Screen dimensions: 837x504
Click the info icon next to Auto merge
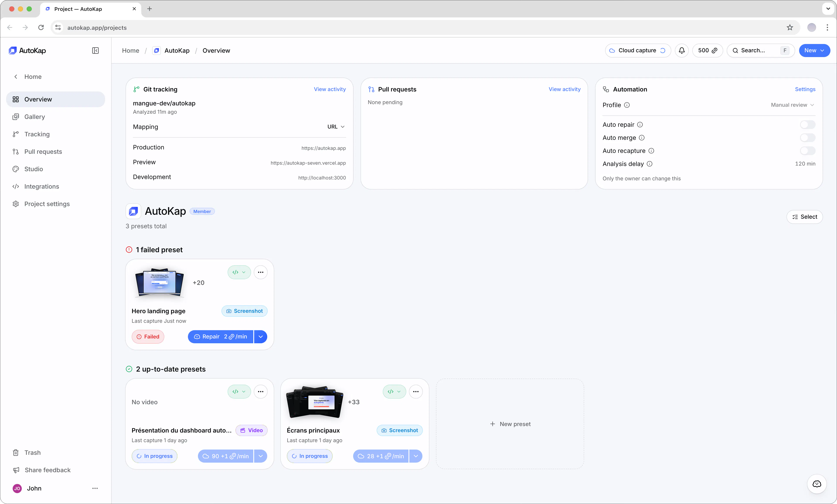[642, 138]
